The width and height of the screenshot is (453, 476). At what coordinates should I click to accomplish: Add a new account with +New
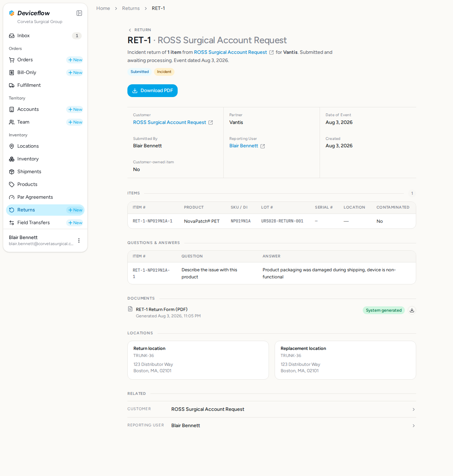pyautogui.click(x=75, y=109)
